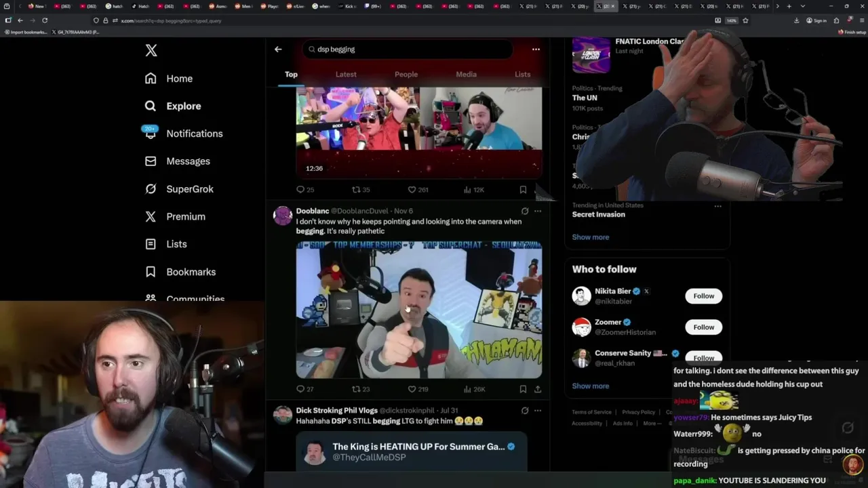Open 'Secret Invasion' trending topic
Image resolution: width=868 pixels, height=488 pixels.
click(x=599, y=214)
